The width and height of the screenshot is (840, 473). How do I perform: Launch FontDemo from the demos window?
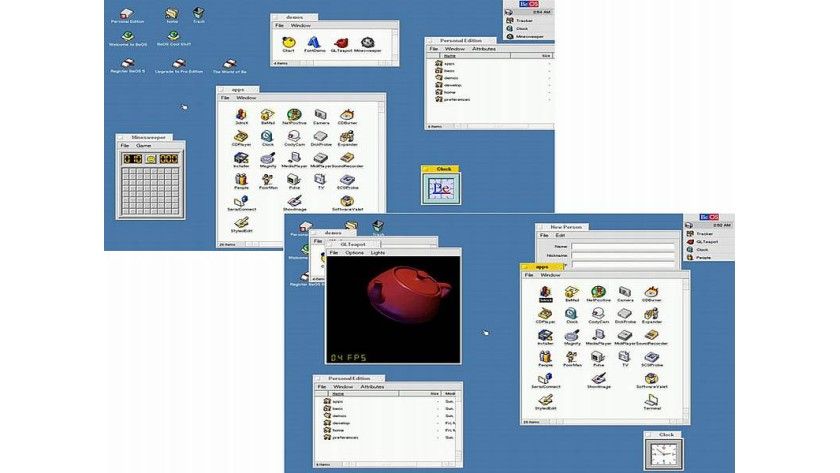[314, 44]
